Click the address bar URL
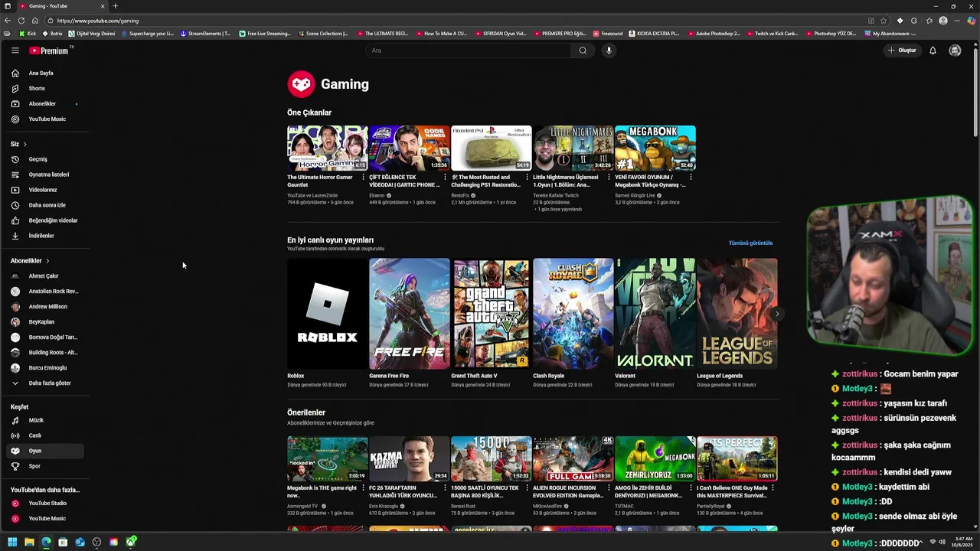Viewport: 980px width, 551px height. coord(98,21)
